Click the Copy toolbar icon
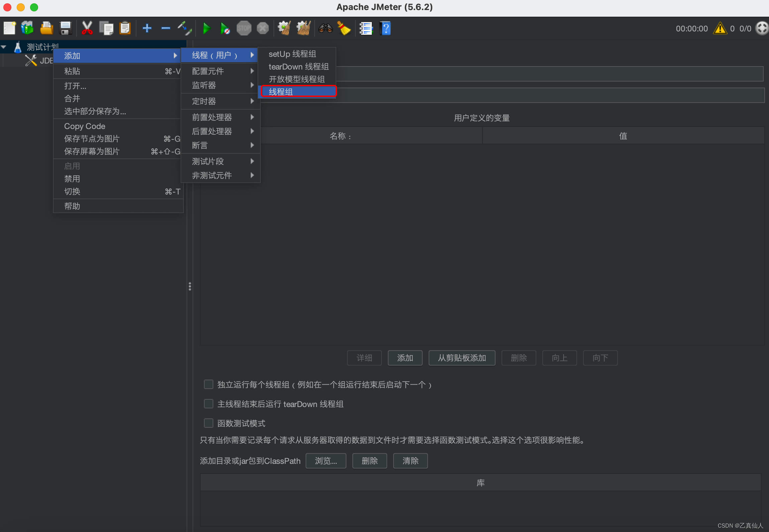The image size is (769, 532). (x=106, y=28)
